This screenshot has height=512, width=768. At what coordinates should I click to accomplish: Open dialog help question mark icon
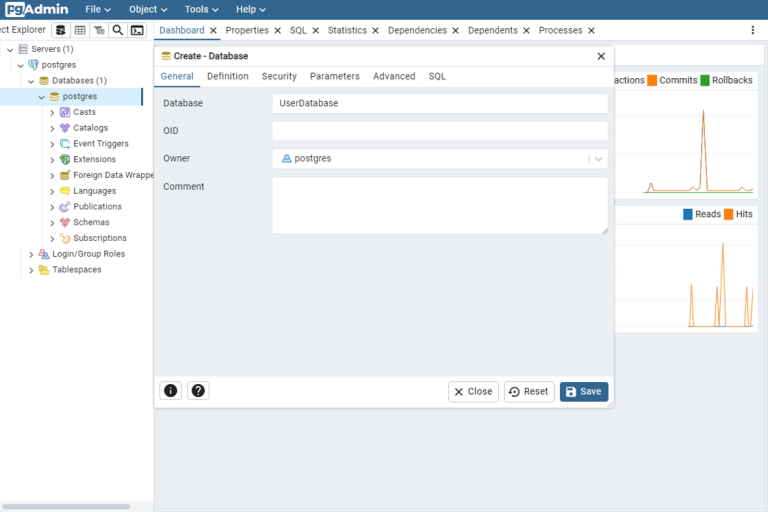coord(198,390)
